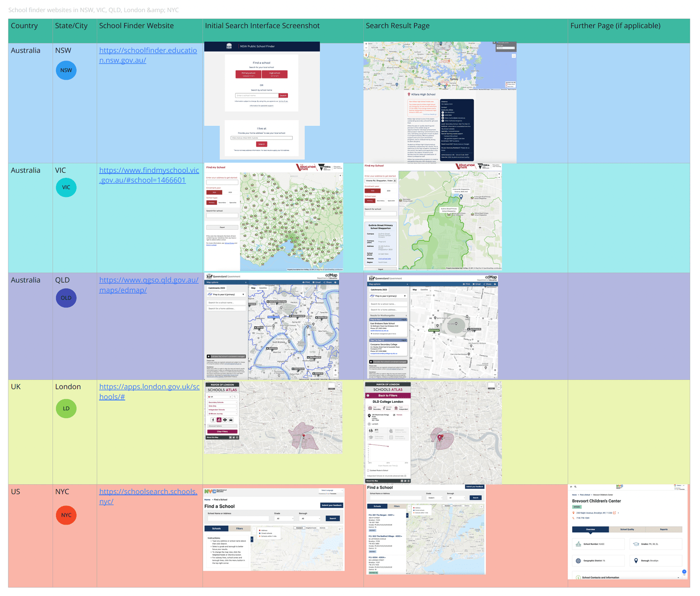Click the green LD circle badge
Viewport: 700px width, 596px height.
point(66,408)
